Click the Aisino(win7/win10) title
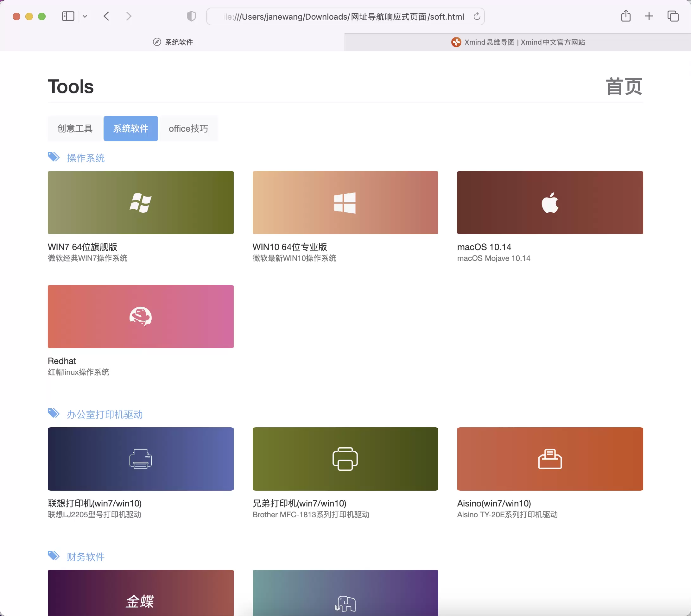This screenshot has width=691, height=616. click(494, 504)
